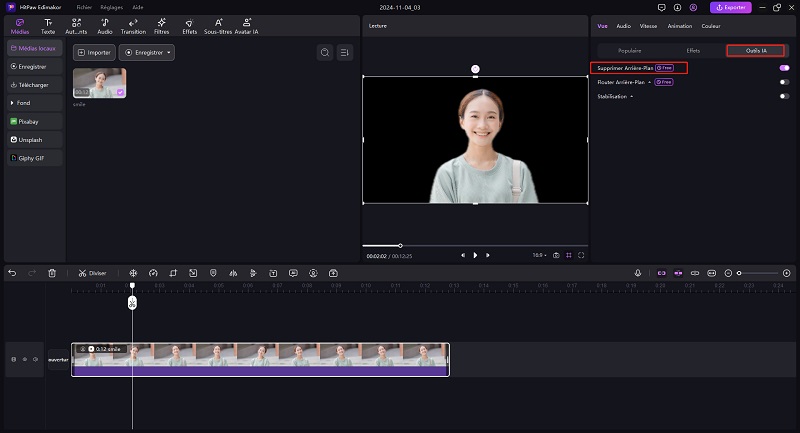Open the 16:9 aspect ratio dropdown
The width and height of the screenshot is (800, 433).
pos(539,255)
